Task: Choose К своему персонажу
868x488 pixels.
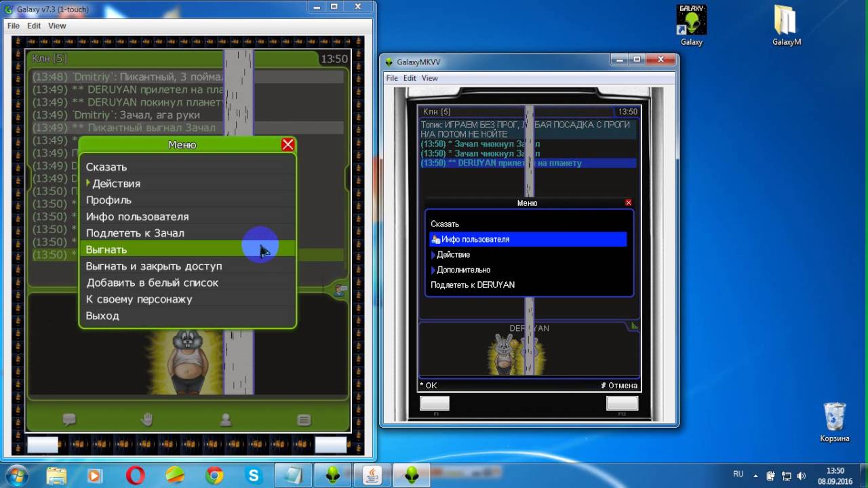Action: 188,299
